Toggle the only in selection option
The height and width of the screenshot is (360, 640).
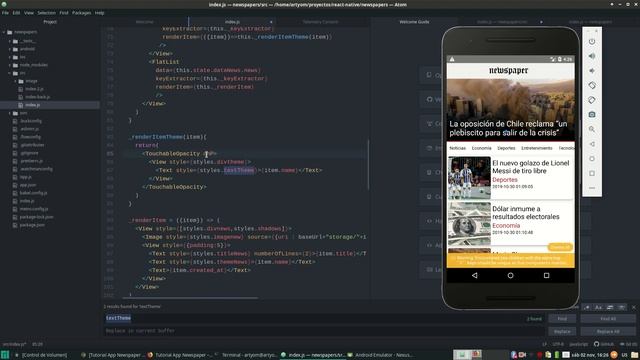[610, 307]
